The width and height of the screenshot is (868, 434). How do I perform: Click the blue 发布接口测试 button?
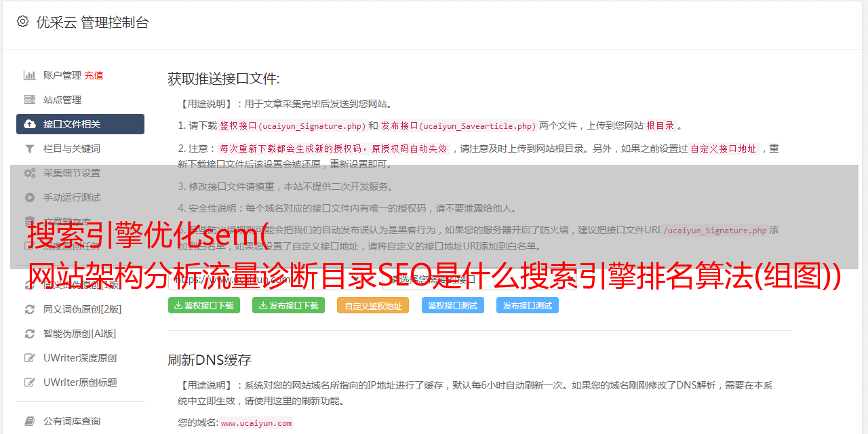(x=528, y=305)
